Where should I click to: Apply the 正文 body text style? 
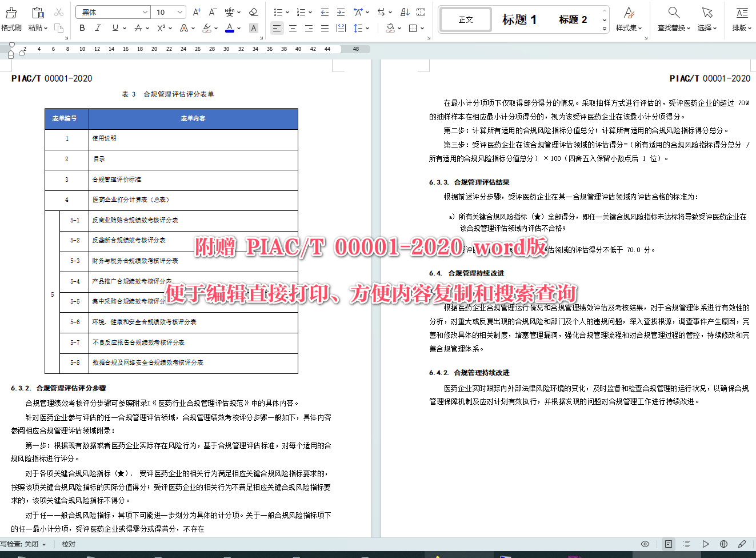[465, 19]
